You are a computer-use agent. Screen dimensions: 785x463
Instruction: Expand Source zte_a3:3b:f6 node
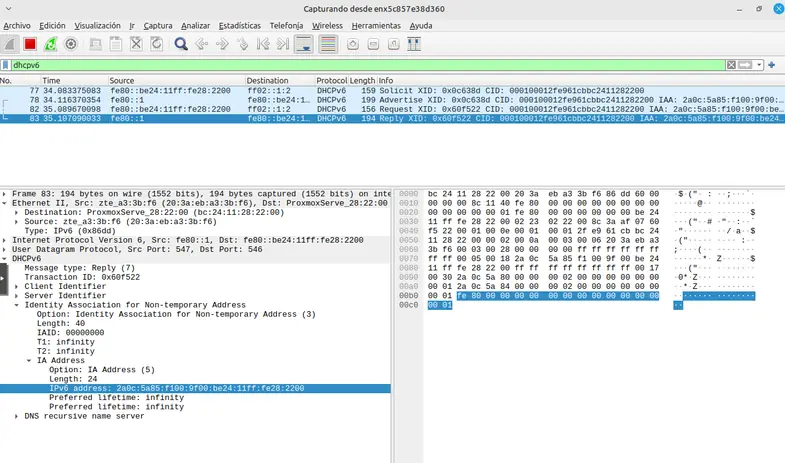[17, 222]
